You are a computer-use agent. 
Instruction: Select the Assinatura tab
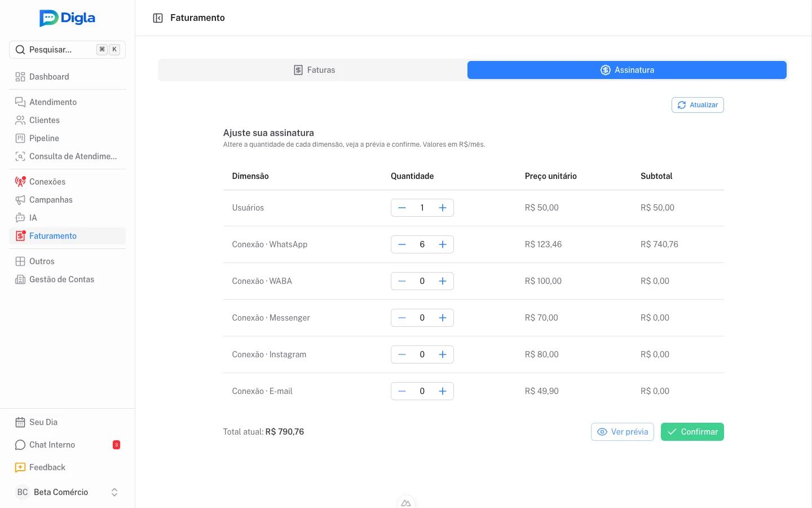coord(627,70)
